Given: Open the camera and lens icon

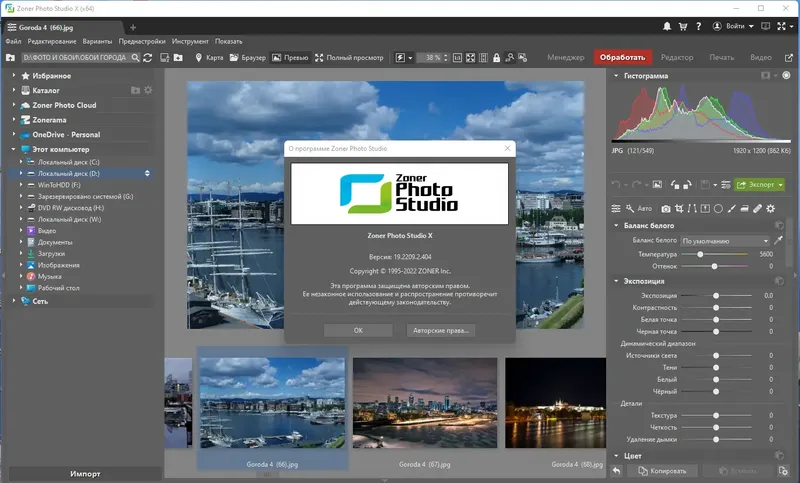Looking at the screenshot, I should coord(666,209).
